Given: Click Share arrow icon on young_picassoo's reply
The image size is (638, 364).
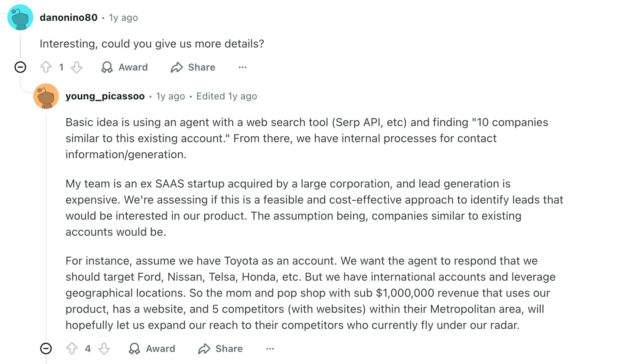Looking at the screenshot, I should point(204,349).
